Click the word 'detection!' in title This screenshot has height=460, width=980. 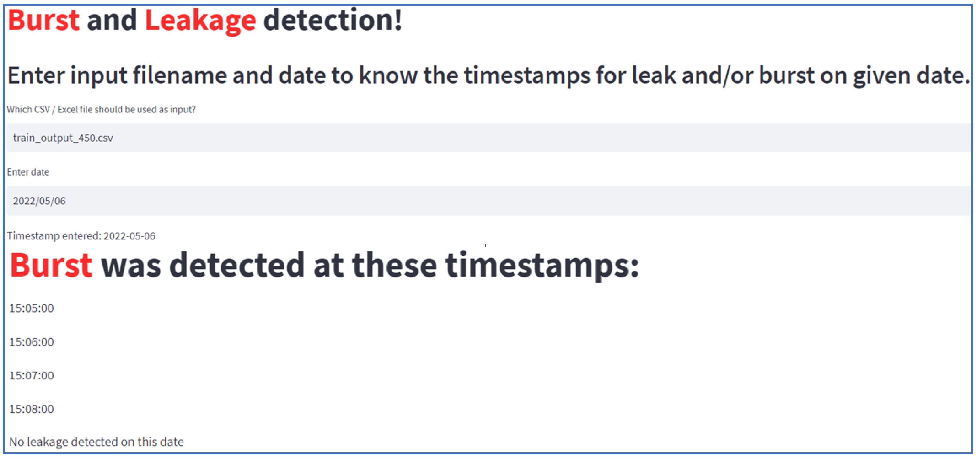(333, 20)
